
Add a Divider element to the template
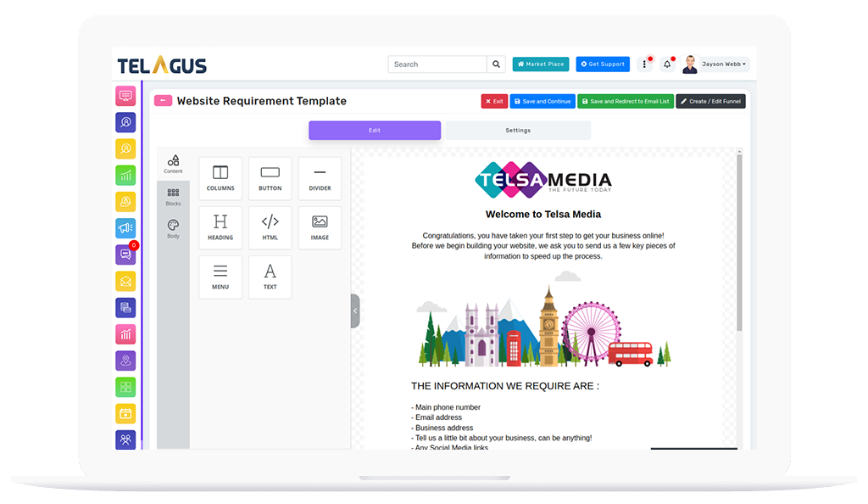(x=320, y=178)
